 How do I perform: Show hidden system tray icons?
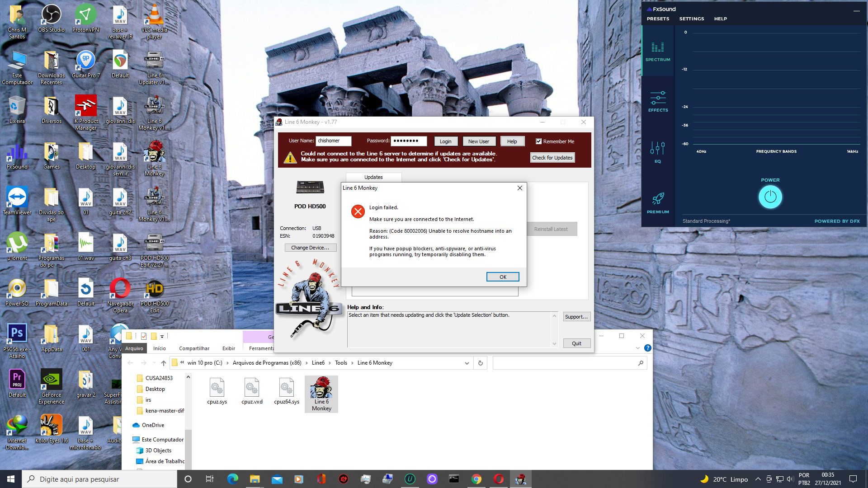tap(758, 479)
